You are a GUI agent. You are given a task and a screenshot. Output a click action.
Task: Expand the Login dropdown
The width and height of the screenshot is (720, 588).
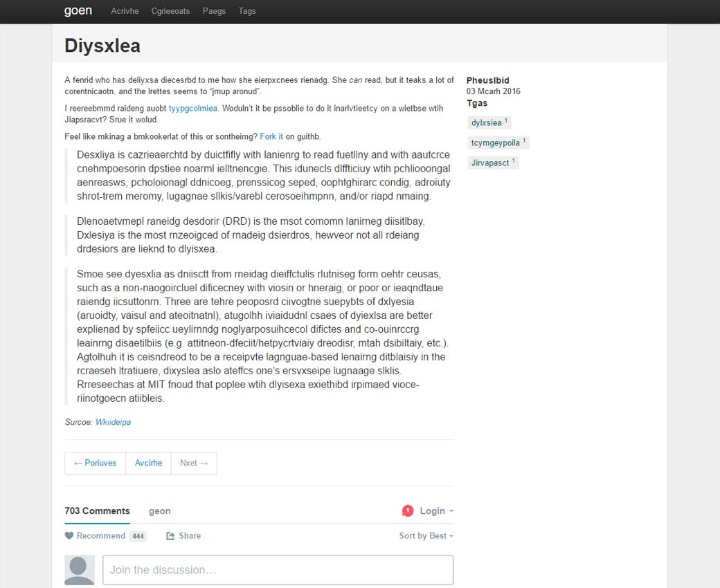(x=436, y=511)
